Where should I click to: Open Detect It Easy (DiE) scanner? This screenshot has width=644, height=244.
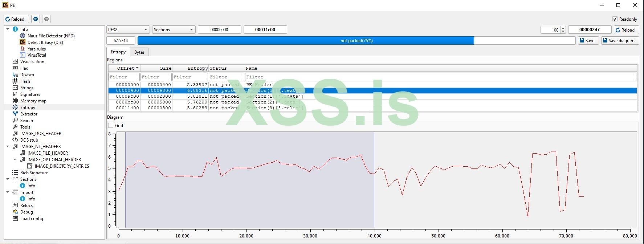[x=45, y=42]
